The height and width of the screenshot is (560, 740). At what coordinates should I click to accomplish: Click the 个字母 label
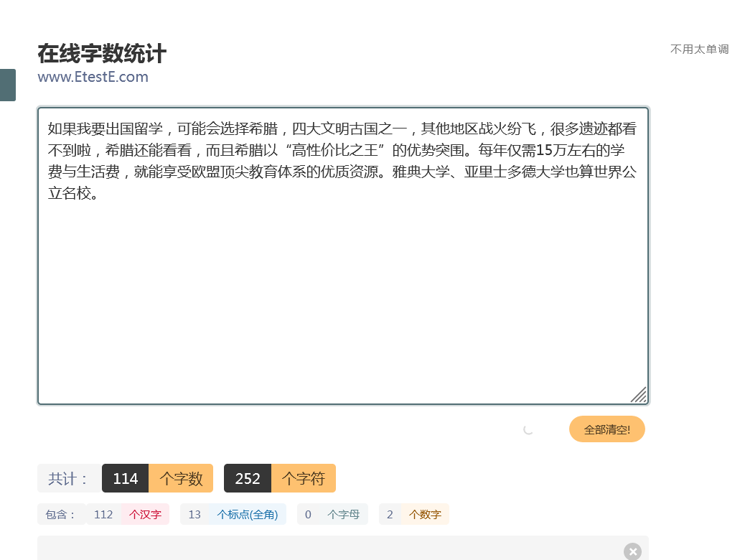(344, 514)
